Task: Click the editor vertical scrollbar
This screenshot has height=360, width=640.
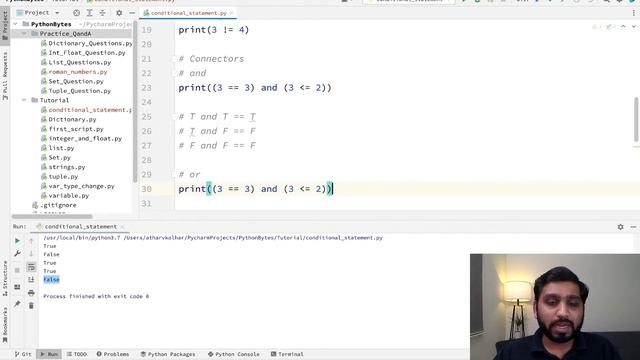Action: (636, 120)
